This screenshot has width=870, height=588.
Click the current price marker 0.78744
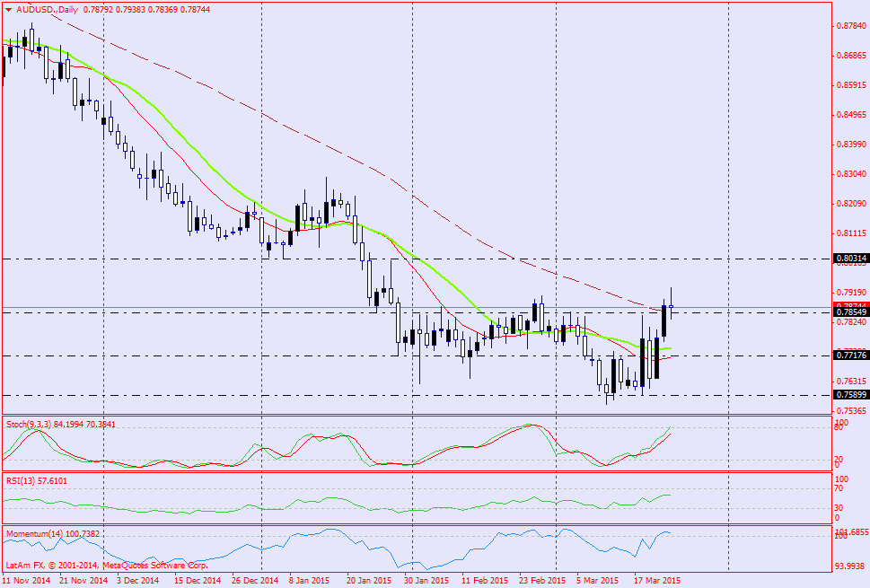(850, 306)
